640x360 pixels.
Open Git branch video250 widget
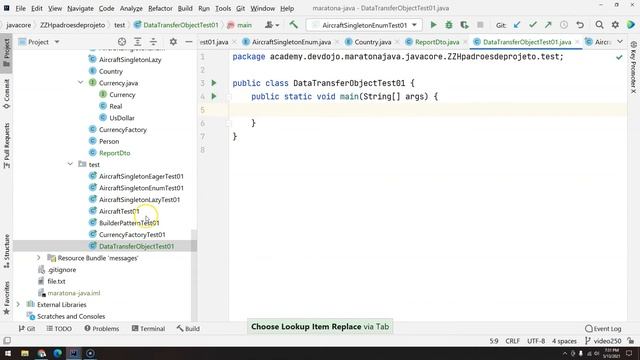coord(603,341)
